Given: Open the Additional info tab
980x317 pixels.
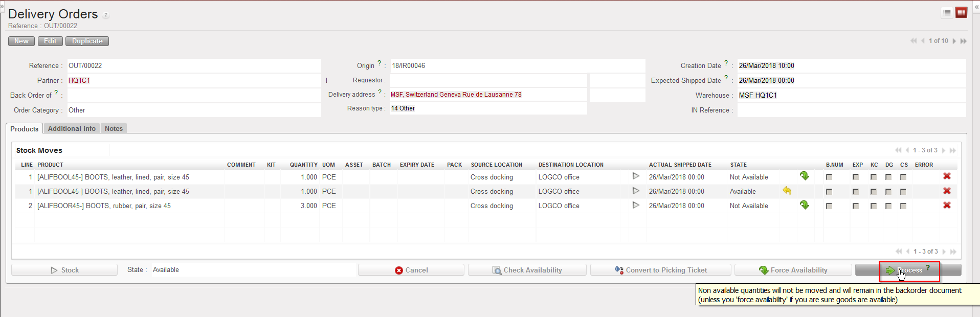Looking at the screenshot, I should coord(72,128).
